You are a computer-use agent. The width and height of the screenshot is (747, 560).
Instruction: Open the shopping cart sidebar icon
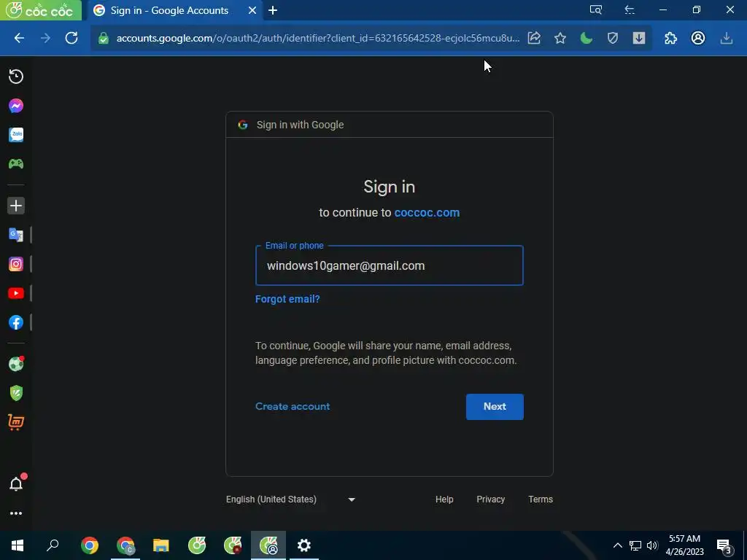pyautogui.click(x=16, y=422)
